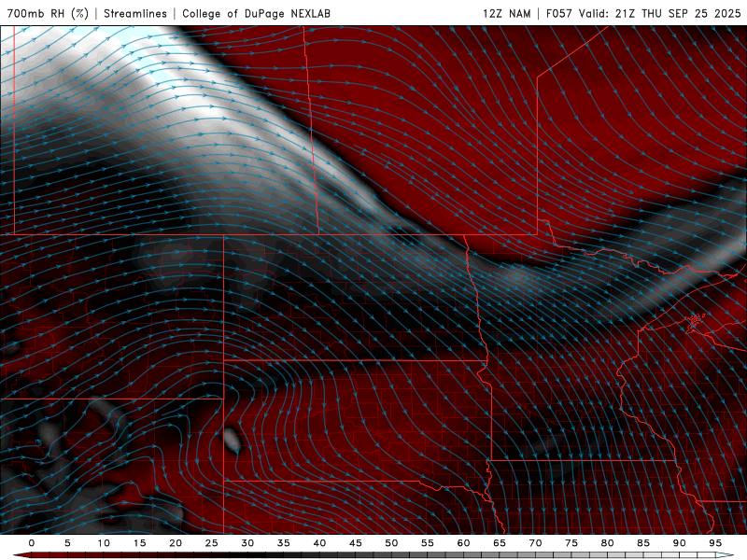
Task: Click the colorbar tick label '70'
Action: (x=535, y=543)
